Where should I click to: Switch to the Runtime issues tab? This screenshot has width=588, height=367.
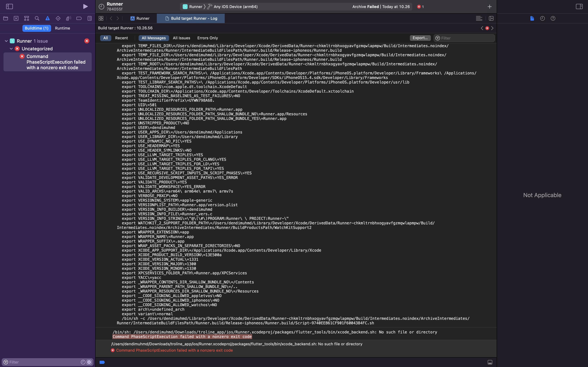coord(62,28)
